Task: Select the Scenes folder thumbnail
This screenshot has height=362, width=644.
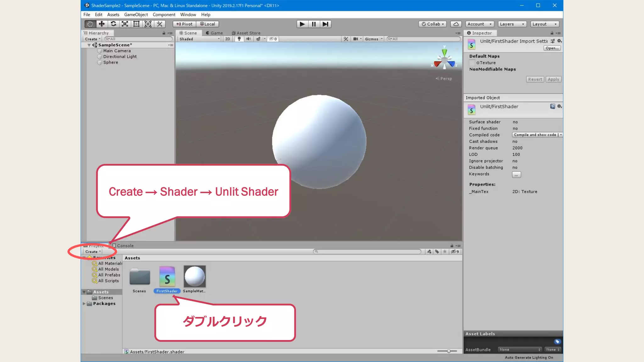Action: point(139,277)
